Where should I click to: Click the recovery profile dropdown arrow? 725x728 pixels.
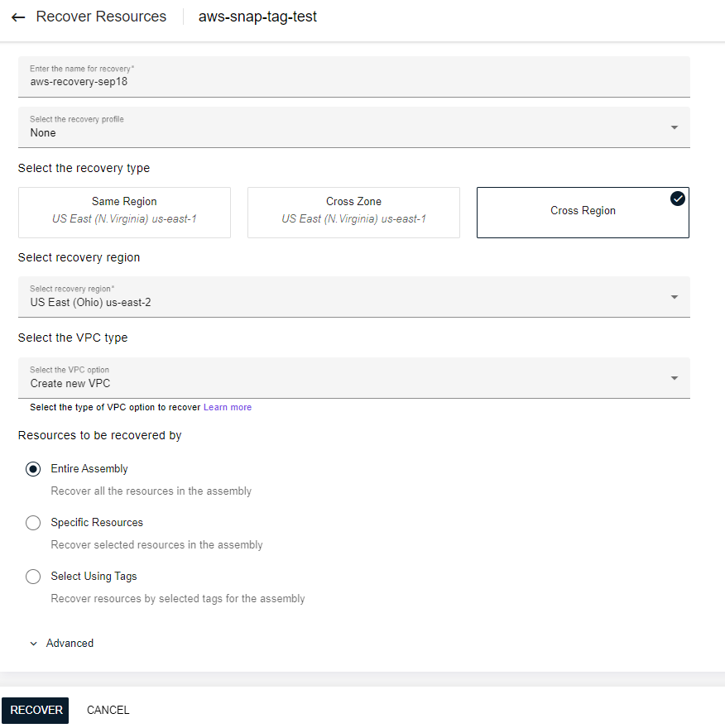point(674,127)
